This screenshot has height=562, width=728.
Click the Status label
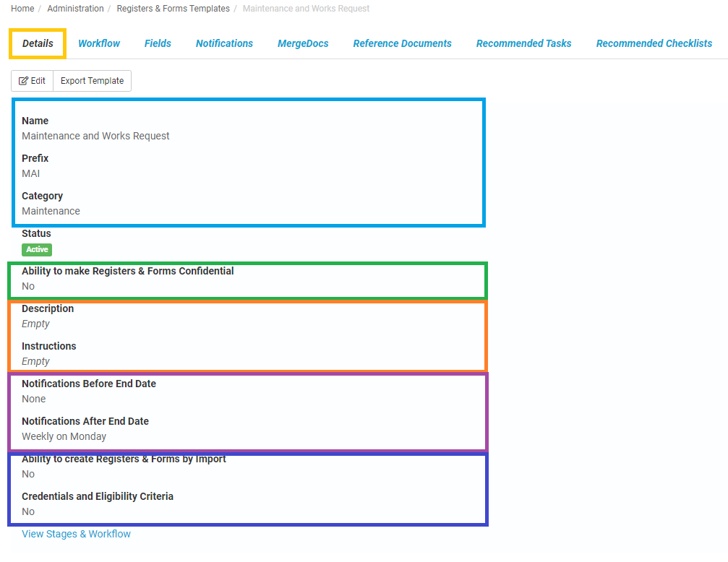click(x=36, y=233)
